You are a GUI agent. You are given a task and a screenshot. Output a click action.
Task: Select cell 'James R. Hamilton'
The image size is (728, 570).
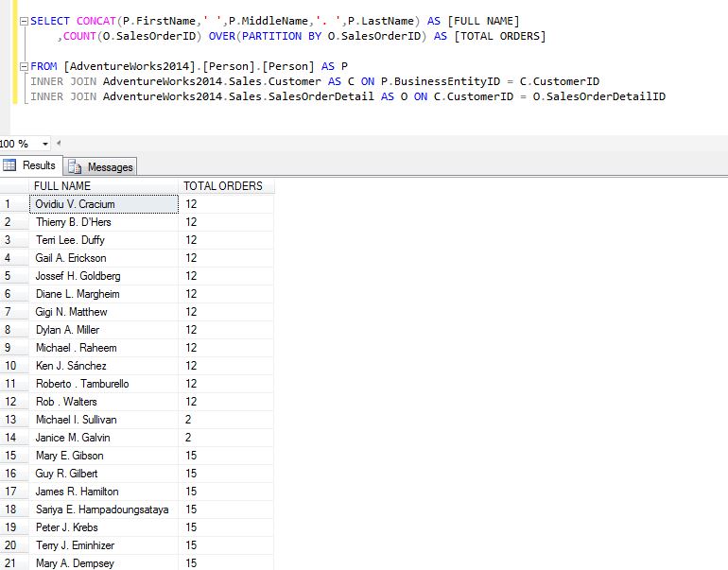[x=104, y=492]
